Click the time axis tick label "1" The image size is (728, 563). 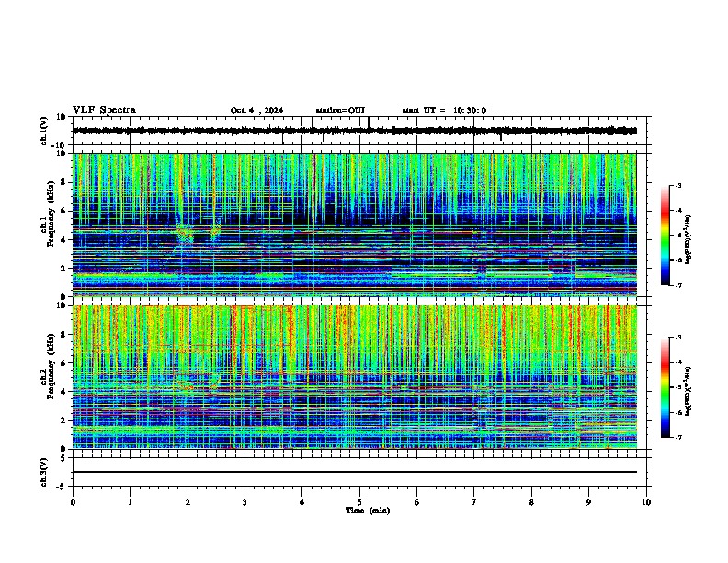click(130, 502)
